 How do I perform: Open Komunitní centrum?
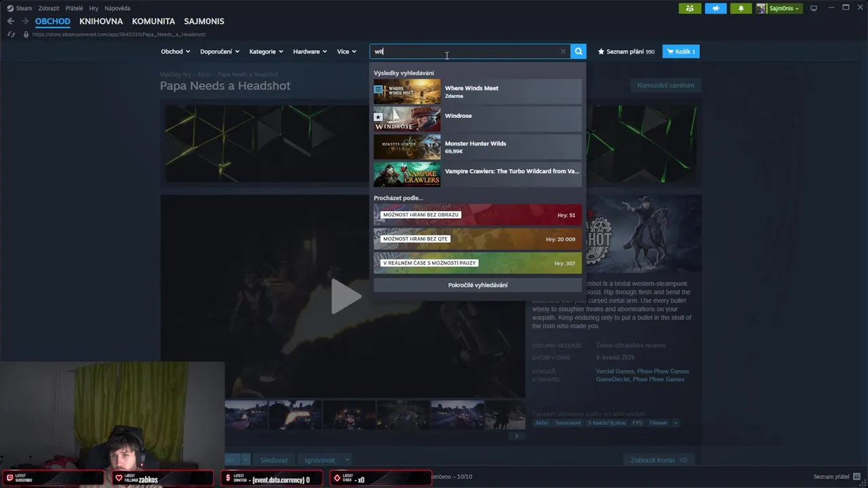pos(665,85)
